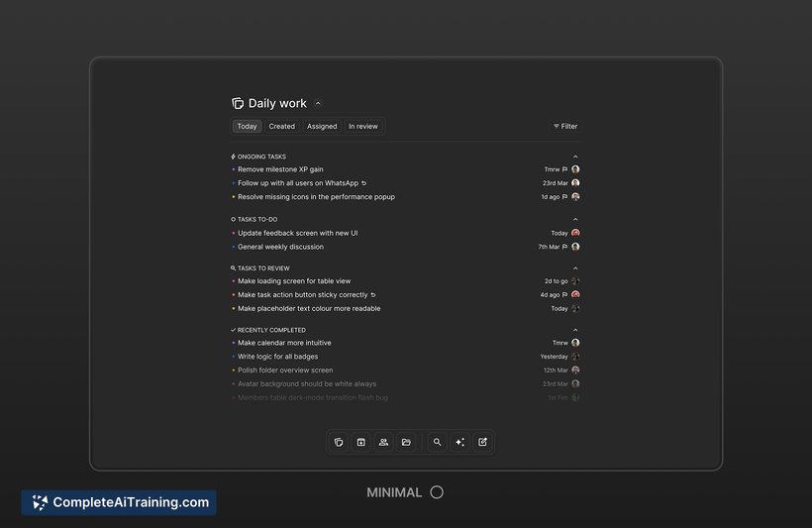Click the ONGOING TASKS section header
This screenshot has height=528, width=812.
261,157
